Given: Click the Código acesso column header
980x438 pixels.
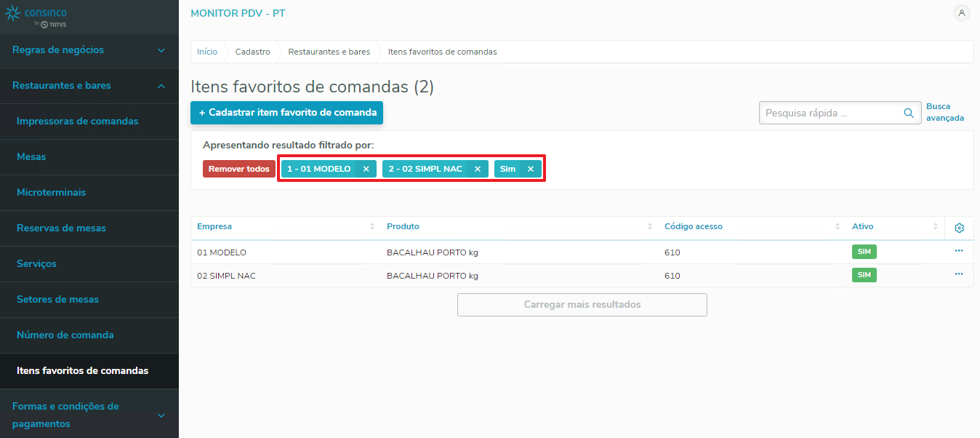Looking at the screenshot, I should 694,227.
